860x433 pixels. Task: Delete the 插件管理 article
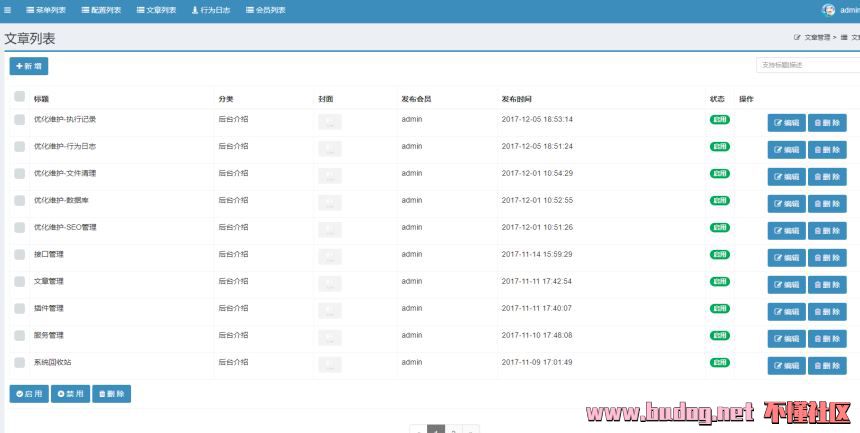[827, 312]
